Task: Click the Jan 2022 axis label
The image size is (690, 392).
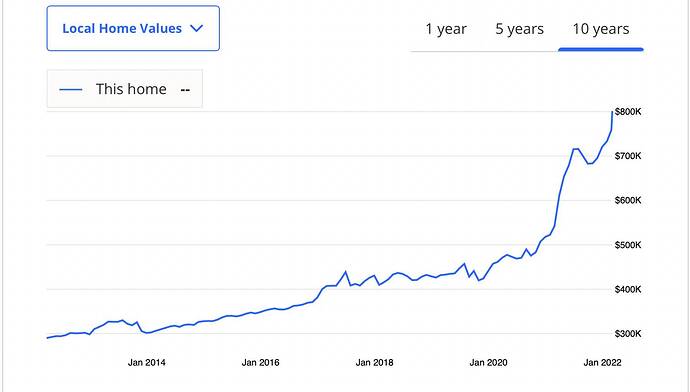Action: 602,363
